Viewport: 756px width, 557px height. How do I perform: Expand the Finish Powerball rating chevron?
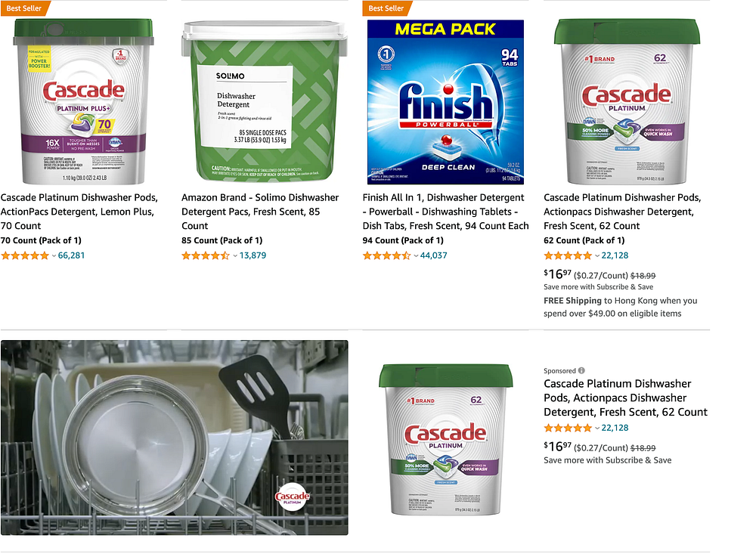416,256
